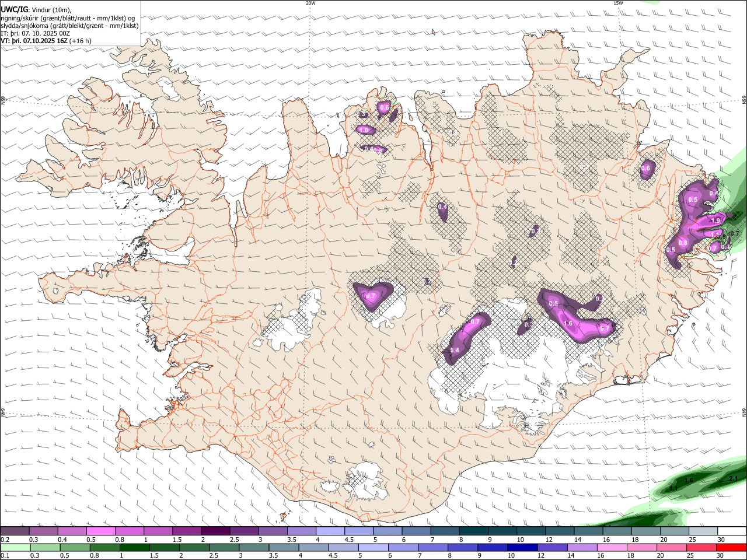This screenshot has width=747, height=560.
Task: Select the upper legend swatch labeled 6
Action: point(416,531)
